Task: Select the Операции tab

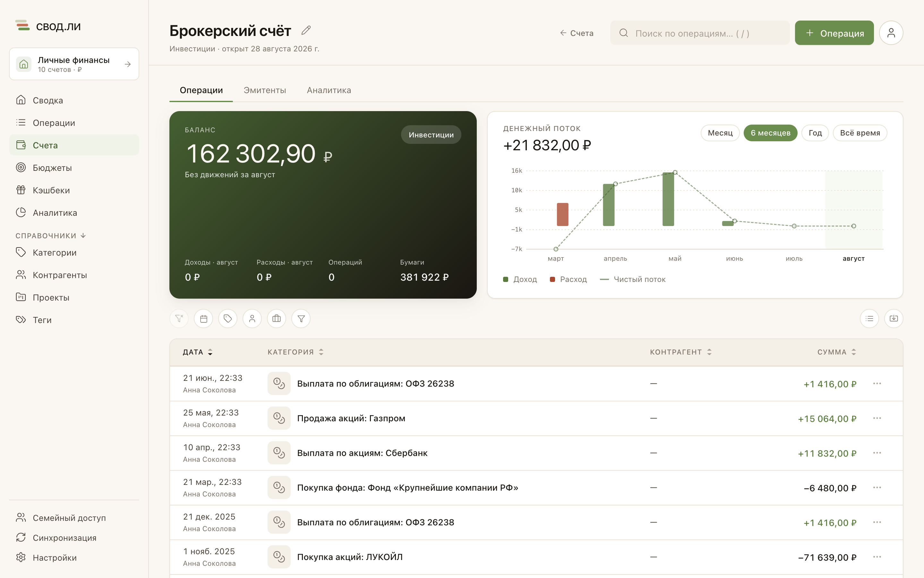Action: [201, 90]
